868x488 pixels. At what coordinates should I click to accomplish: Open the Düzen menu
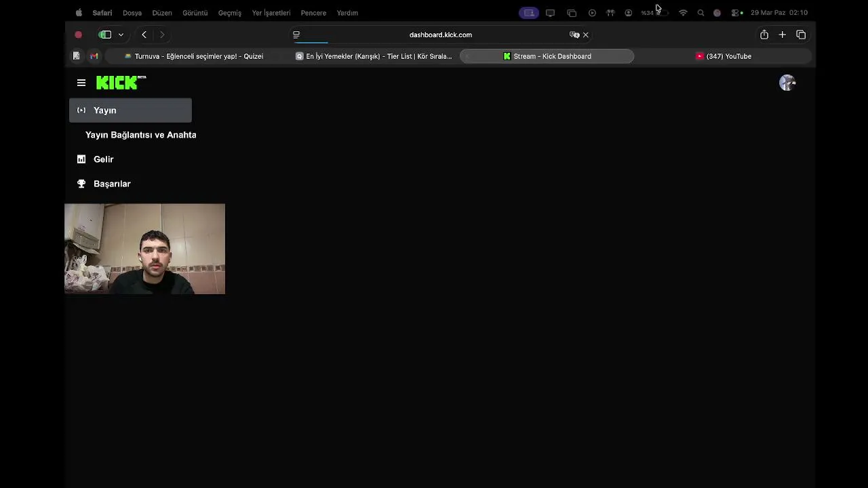[x=162, y=13]
